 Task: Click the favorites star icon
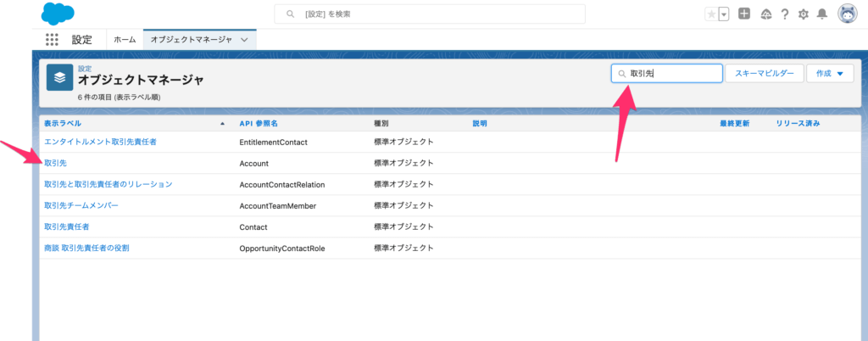click(711, 14)
